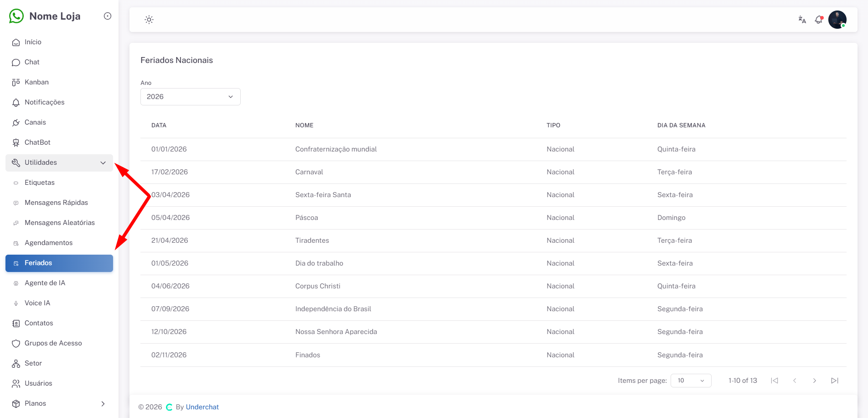Screen dimensions: 868x418
Task: Click the DIA DA SEMANA column header
Action: coord(682,125)
